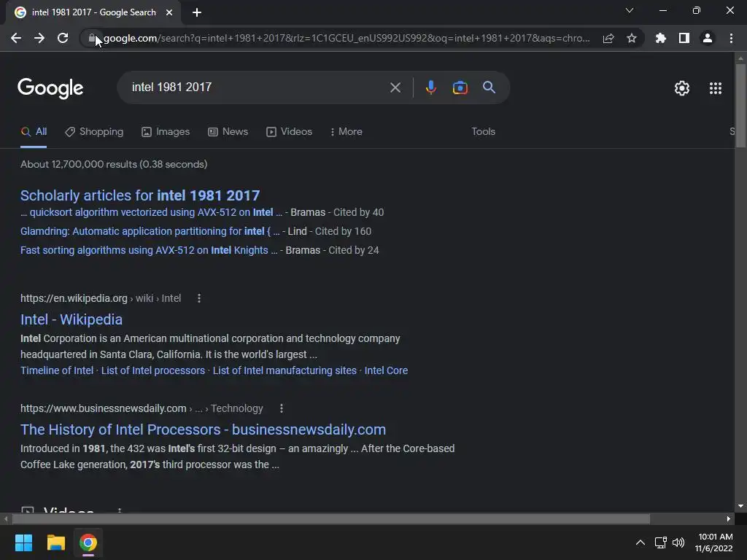Screen dimensions: 747x560
Task: Switch to the Videos tab
Action: pos(289,132)
